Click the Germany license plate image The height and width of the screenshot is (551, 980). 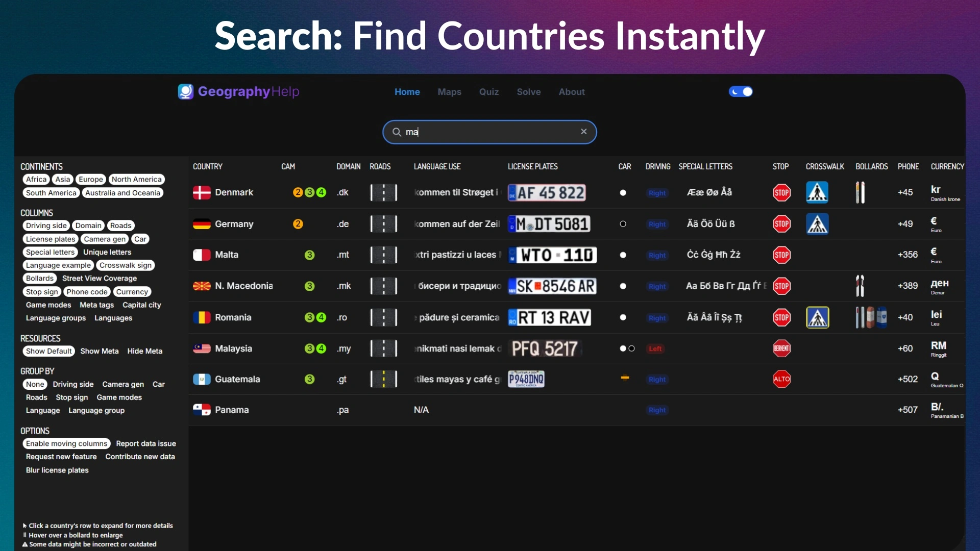point(549,224)
